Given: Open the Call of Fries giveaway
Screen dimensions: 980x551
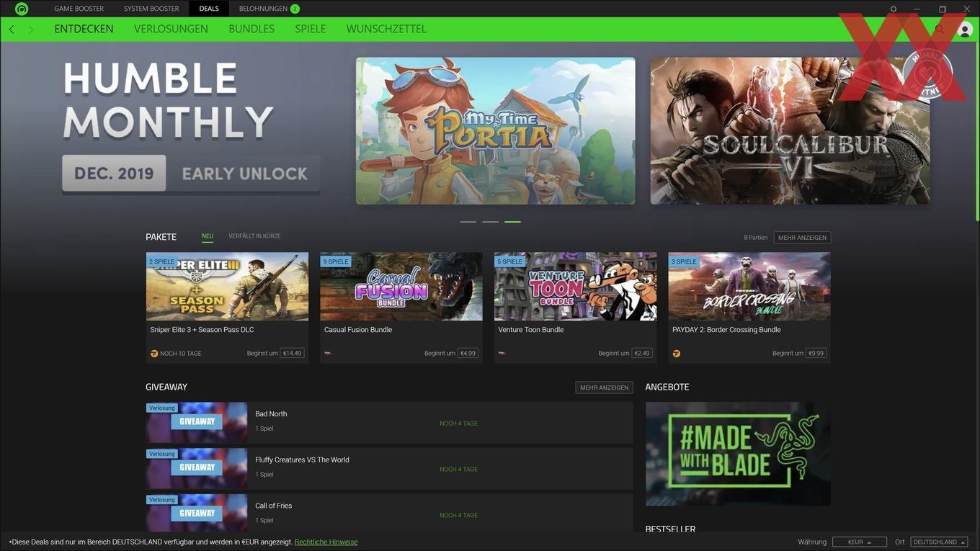Looking at the screenshot, I should point(389,513).
